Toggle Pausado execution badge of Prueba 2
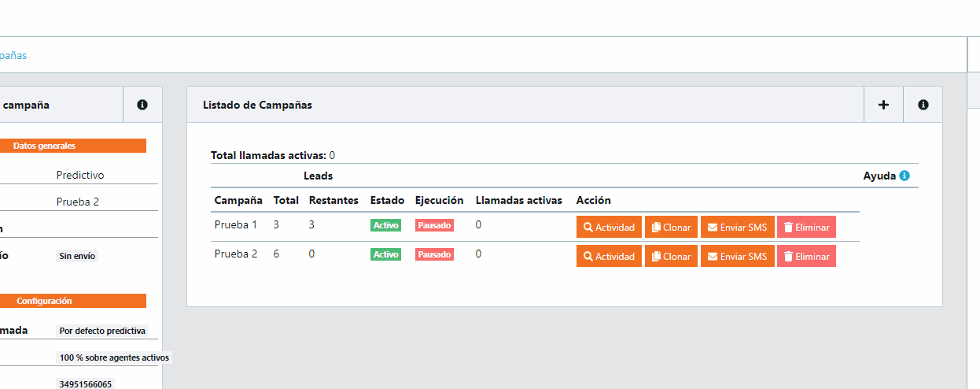The width and height of the screenshot is (980, 389). click(x=434, y=254)
